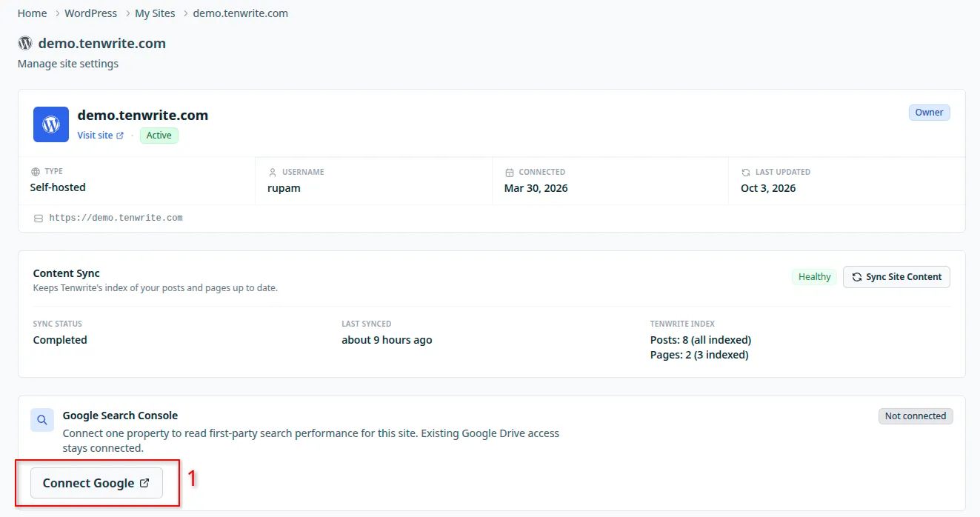Click the refresh icon next to LAST UPDATED
980x517 pixels.
click(x=745, y=172)
